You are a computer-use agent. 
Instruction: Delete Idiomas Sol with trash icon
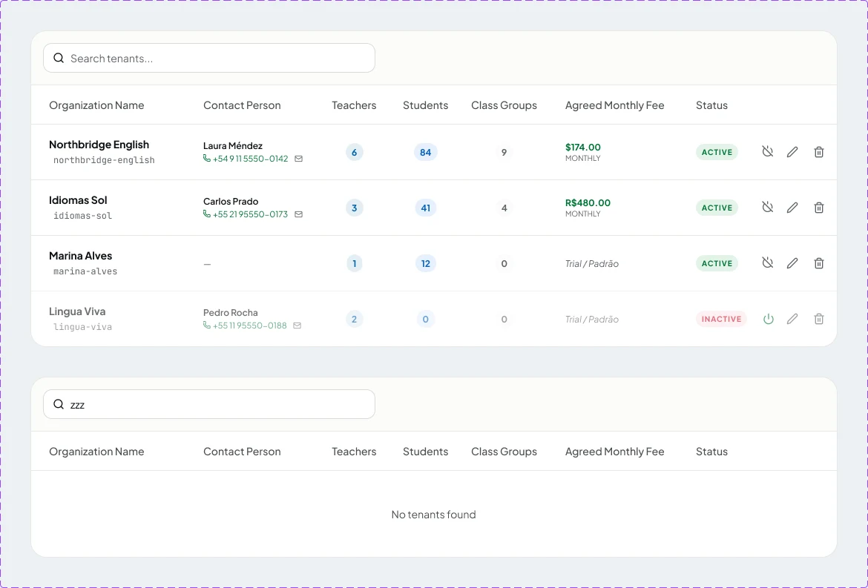point(819,208)
